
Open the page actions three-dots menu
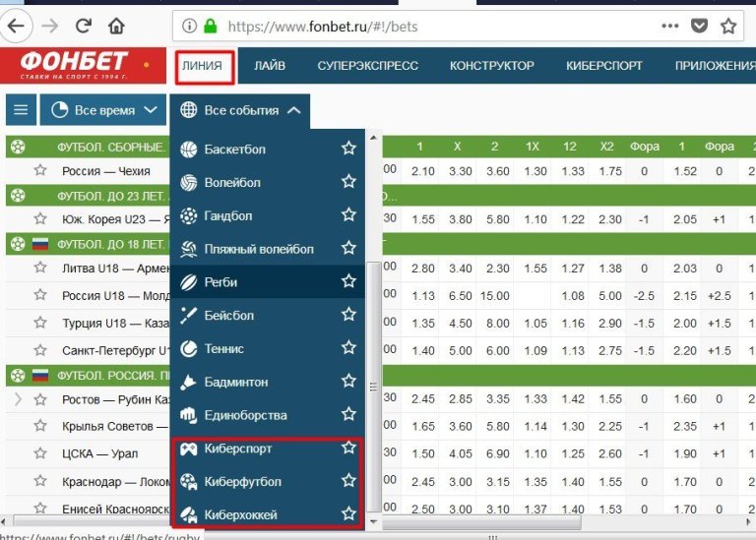point(670,26)
